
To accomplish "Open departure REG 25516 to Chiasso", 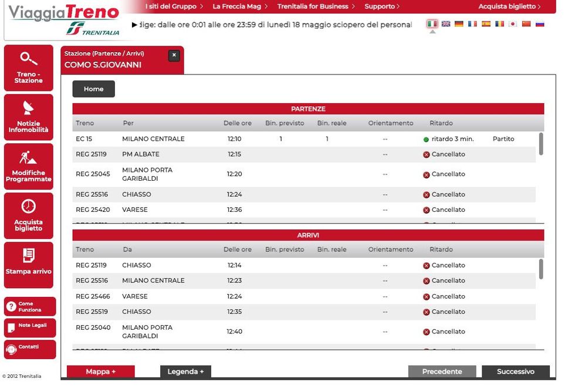I will (x=304, y=195).
